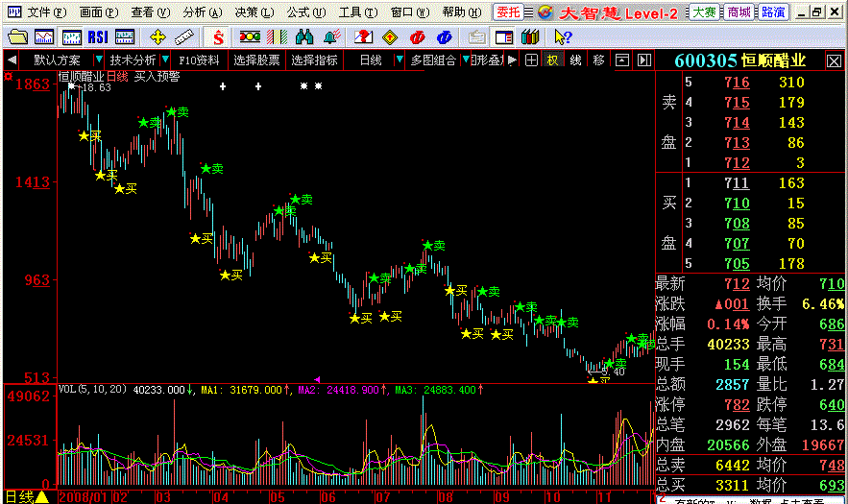
Task: Click the line chart toolbar icon
Action: [x=44, y=36]
